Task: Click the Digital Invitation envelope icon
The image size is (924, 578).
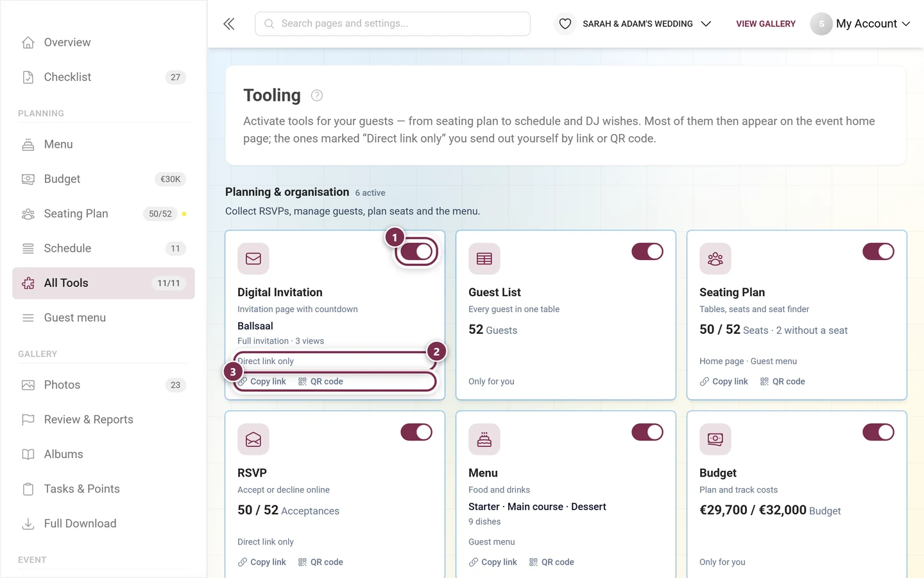Action: pos(253,259)
